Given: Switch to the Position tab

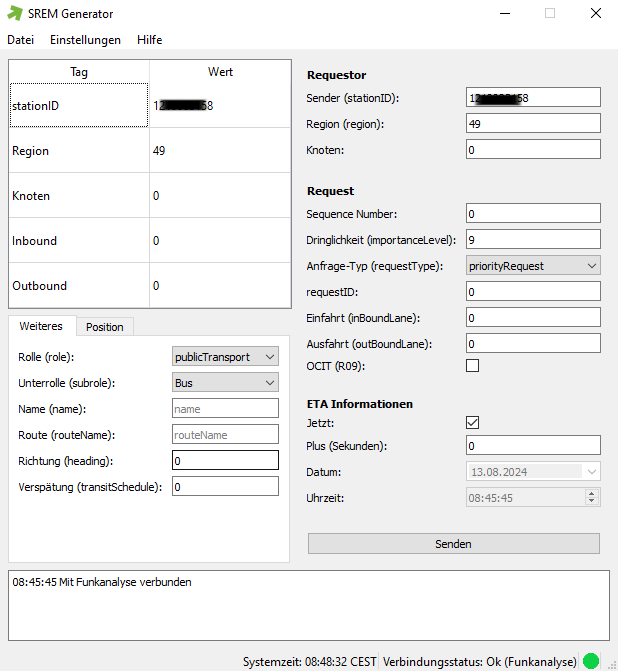Looking at the screenshot, I should (105, 327).
